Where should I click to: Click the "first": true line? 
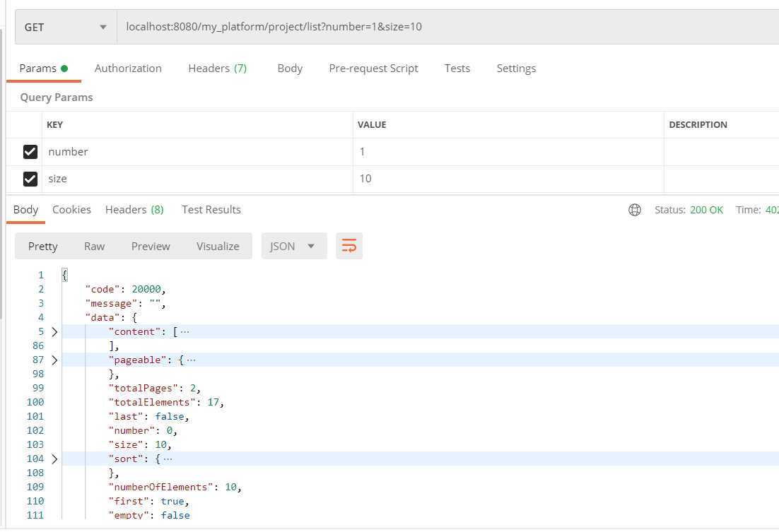click(x=148, y=501)
